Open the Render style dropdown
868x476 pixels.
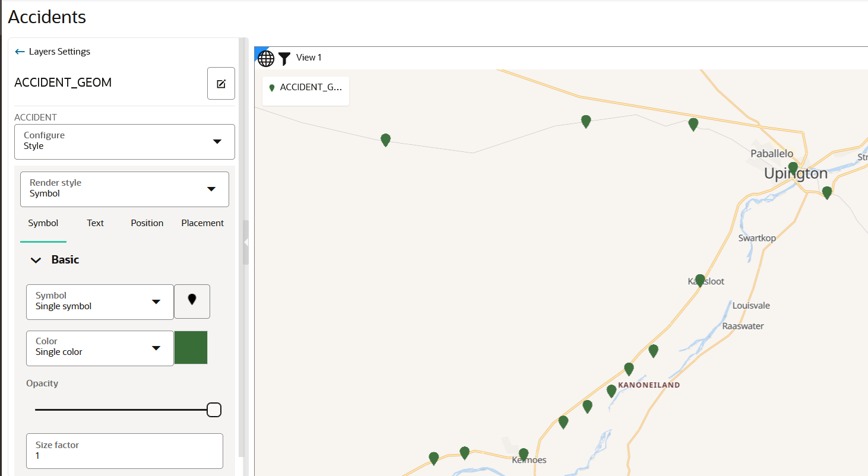pos(125,189)
